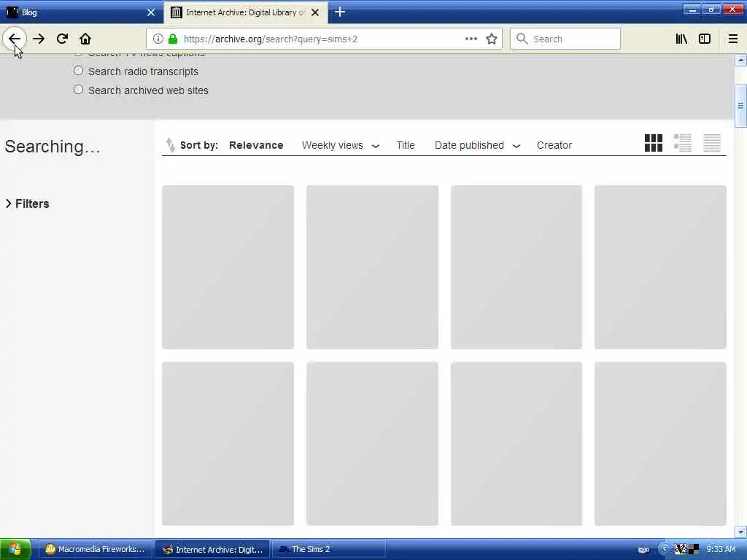Viewport: 747px width, 560px height.
Task: Select Search archived web sites option
Action: click(x=79, y=90)
